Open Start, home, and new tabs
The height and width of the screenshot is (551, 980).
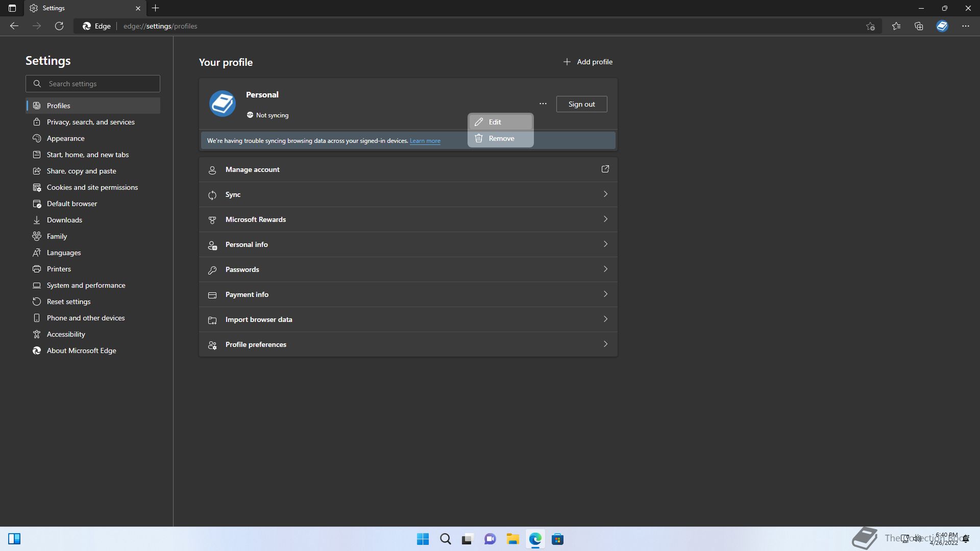(93, 155)
